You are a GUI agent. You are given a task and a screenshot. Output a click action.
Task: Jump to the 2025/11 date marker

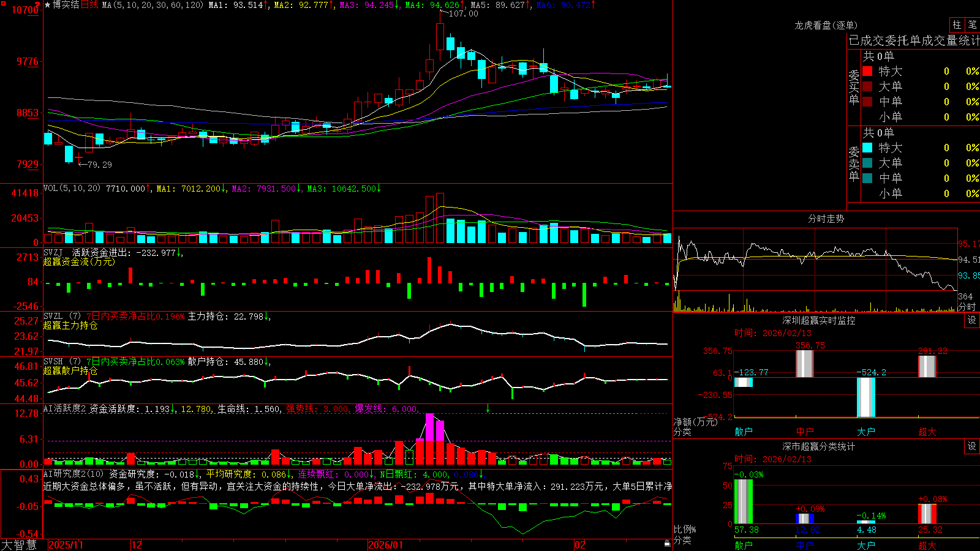pos(66,545)
